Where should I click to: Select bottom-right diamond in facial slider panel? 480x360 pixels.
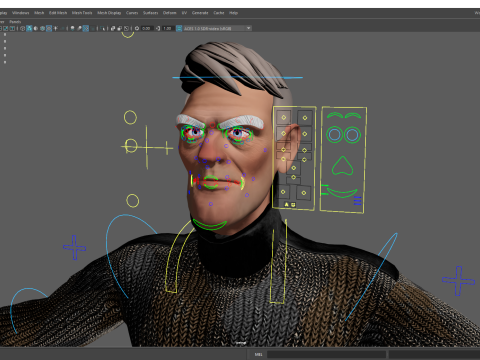(x=304, y=193)
